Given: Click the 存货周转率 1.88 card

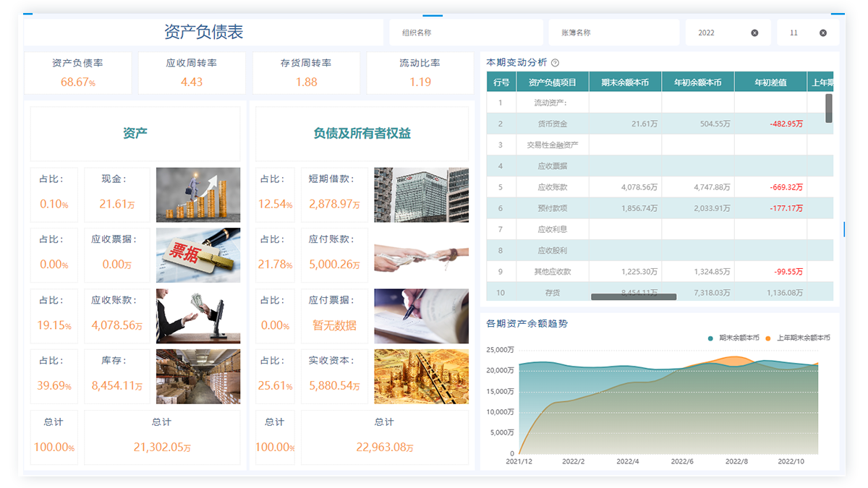Looking at the screenshot, I should (x=306, y=72).
